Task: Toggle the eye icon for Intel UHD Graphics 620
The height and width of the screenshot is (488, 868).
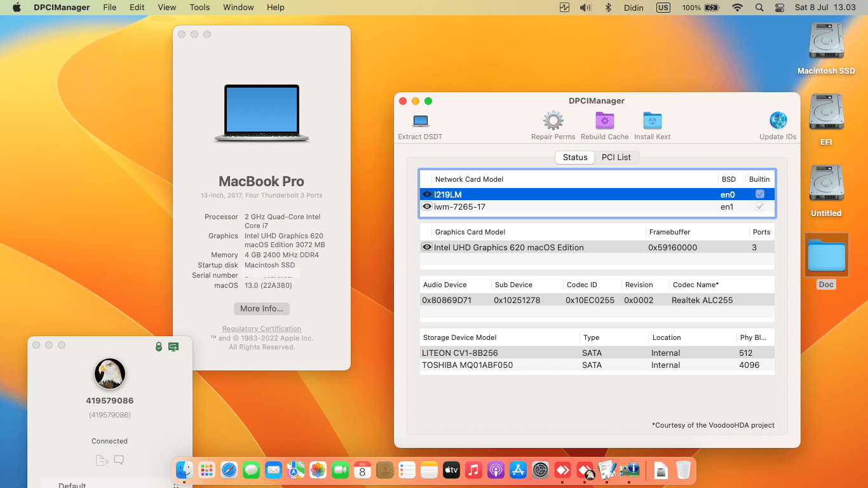Action: pos(427,247)
